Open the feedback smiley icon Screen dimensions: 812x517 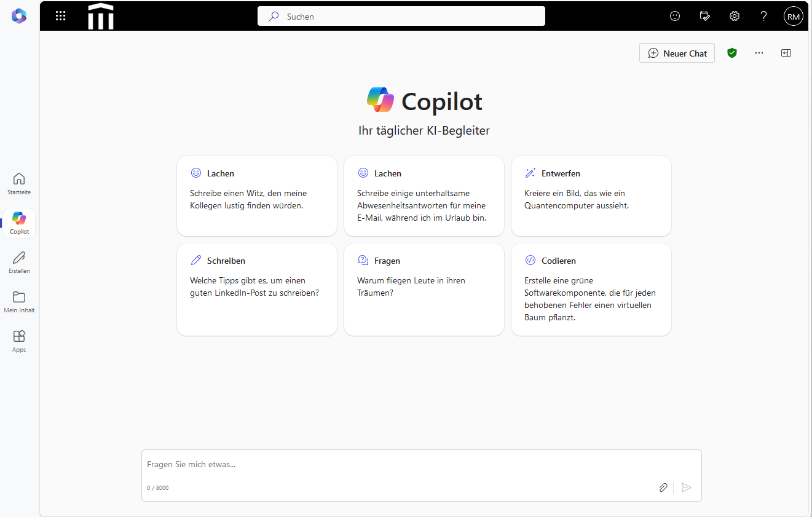click(x=675, y=17)
